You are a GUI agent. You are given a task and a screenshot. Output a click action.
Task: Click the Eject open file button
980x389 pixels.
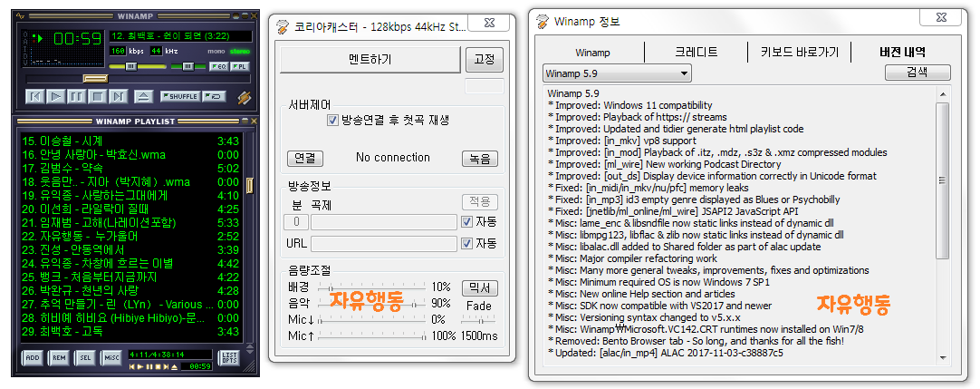143,96
